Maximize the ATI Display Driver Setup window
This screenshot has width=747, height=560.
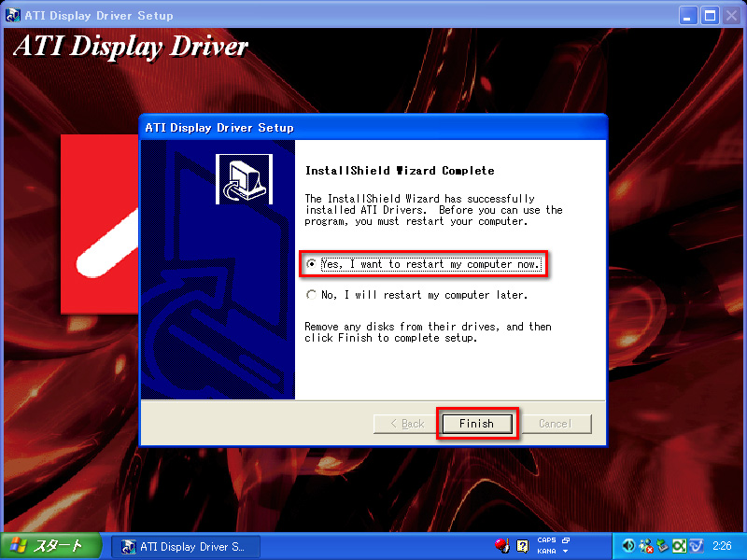(710, 16)
